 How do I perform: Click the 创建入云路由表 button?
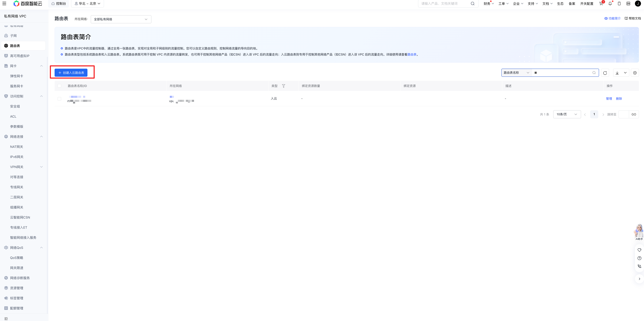point(71,73)
